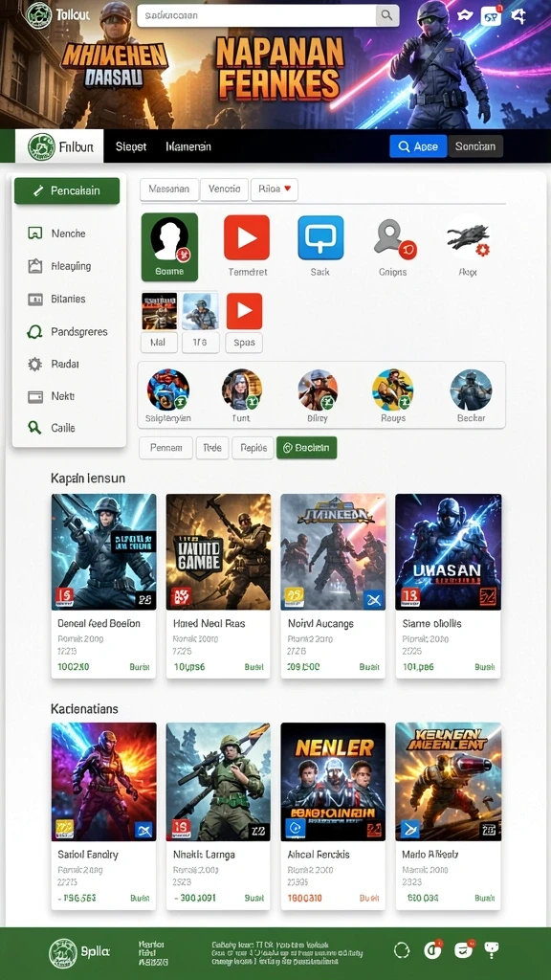
Task: Switch to the 'Venotia' tab
Action: click(224, 189)
